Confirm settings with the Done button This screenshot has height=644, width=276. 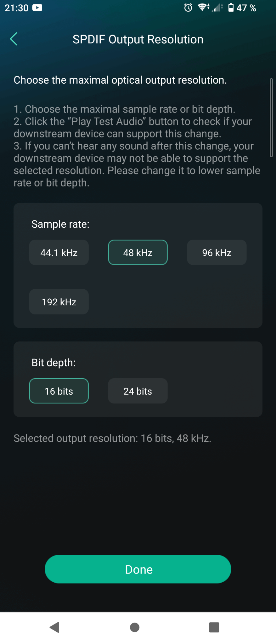[138, 569]
